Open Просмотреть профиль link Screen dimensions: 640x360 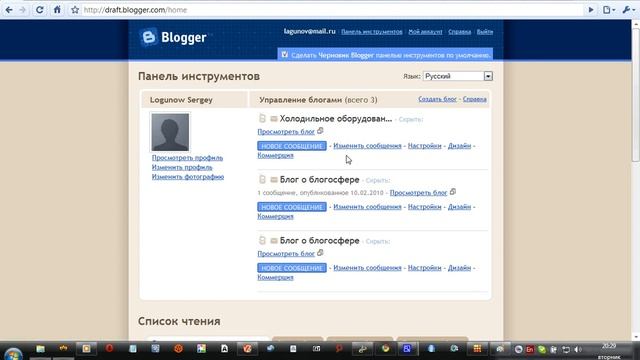coord(187,158)
